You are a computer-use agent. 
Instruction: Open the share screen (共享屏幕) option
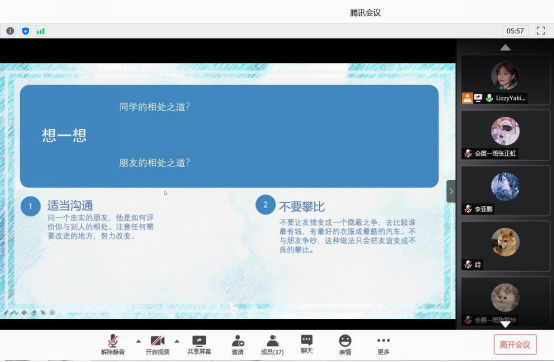point(199,345)
